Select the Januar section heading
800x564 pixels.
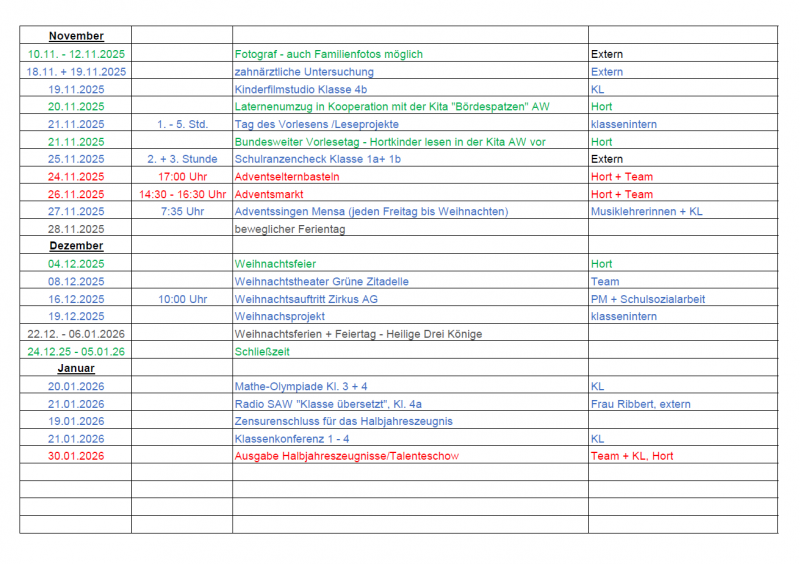tap(76, 369)
